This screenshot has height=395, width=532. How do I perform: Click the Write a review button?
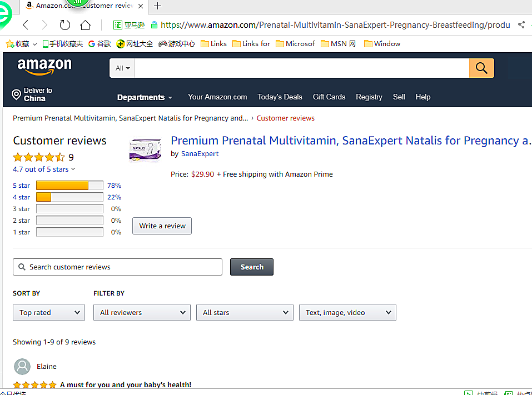click(162, 226)
